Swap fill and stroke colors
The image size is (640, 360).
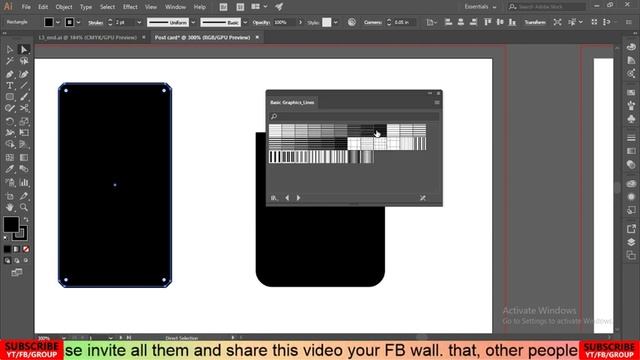tap(26, 220)
